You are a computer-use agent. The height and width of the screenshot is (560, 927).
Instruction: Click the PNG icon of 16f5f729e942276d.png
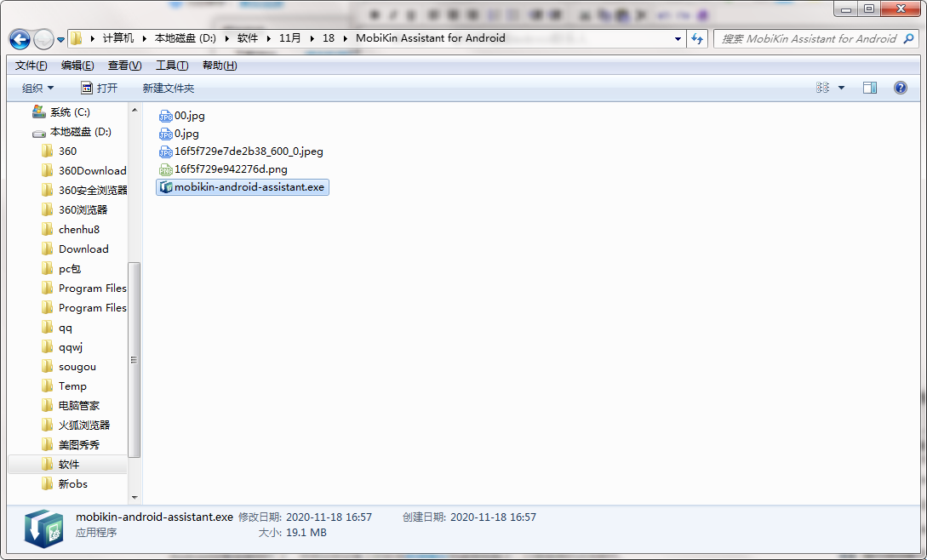pos(165,169)
